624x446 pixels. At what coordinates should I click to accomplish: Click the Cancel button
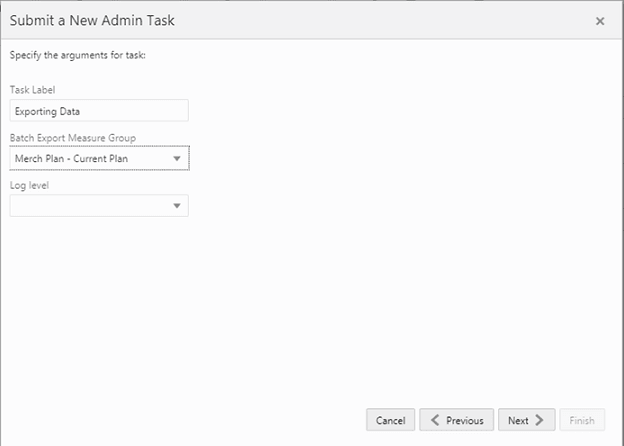(x=390, y=421)
